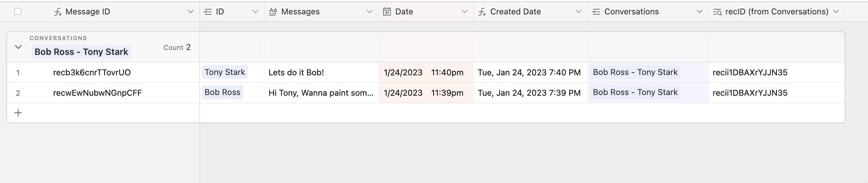The height and width of the screenshot is (183, 868).
Task: Click the text-type icon beside Messages
Action: (273, 12)
